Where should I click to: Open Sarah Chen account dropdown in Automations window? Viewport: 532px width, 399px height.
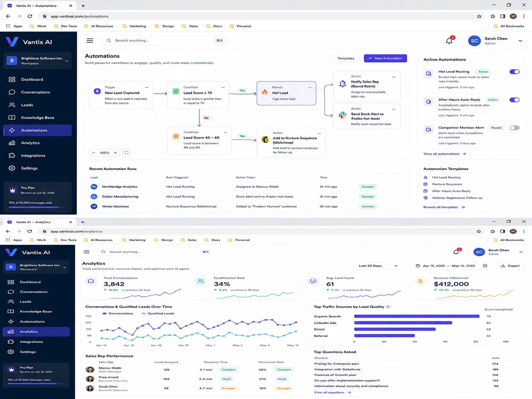click(x=520, y=41)
